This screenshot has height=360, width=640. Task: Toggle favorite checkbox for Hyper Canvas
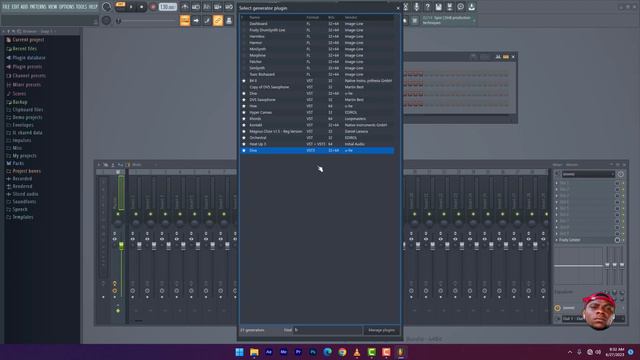(x=244, y=112)
